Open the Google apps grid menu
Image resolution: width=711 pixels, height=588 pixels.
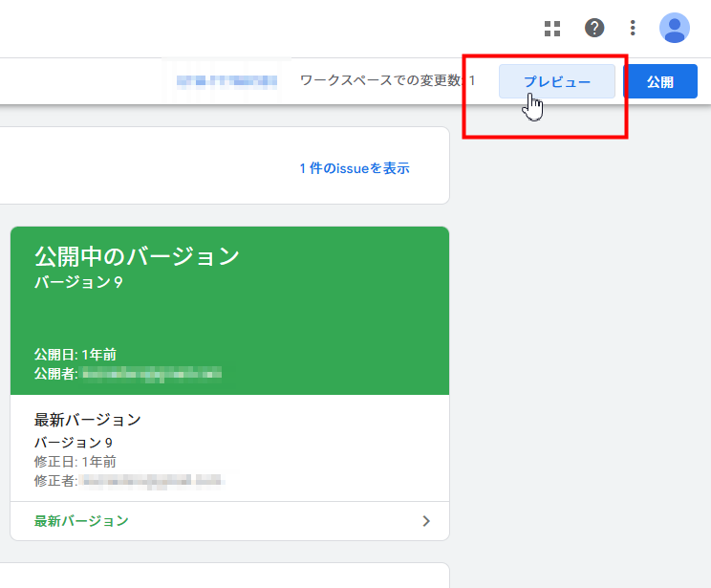tap(552, 28)
